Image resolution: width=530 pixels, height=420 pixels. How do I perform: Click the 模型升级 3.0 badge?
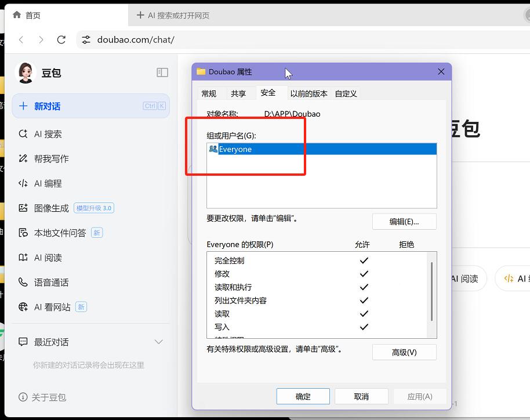click(94, 208)
